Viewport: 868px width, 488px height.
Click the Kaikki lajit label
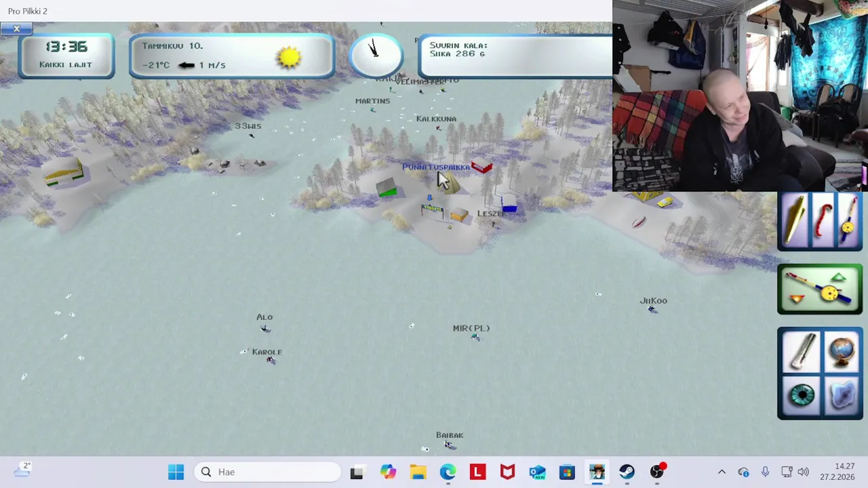[x=66, y=64]
